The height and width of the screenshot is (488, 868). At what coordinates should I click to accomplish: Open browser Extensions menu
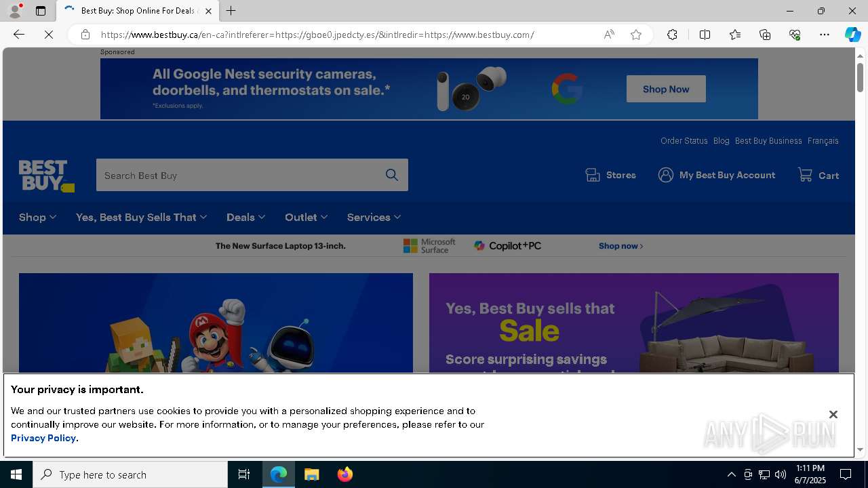click(x=672, y=35)
